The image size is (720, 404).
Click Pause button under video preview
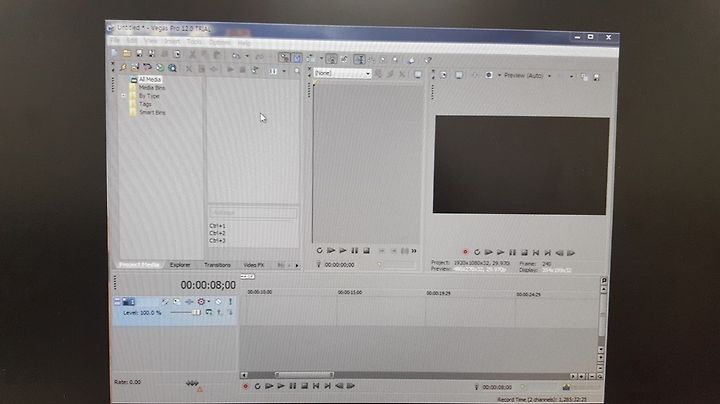[512, 252]
